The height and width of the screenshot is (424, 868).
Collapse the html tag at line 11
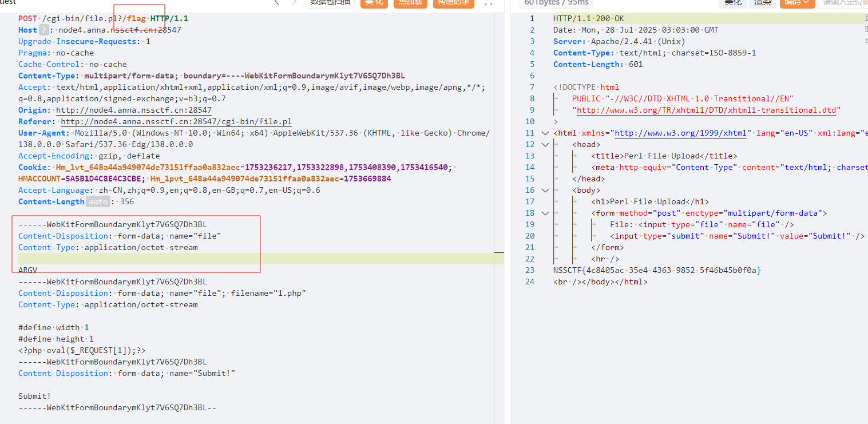545,133
